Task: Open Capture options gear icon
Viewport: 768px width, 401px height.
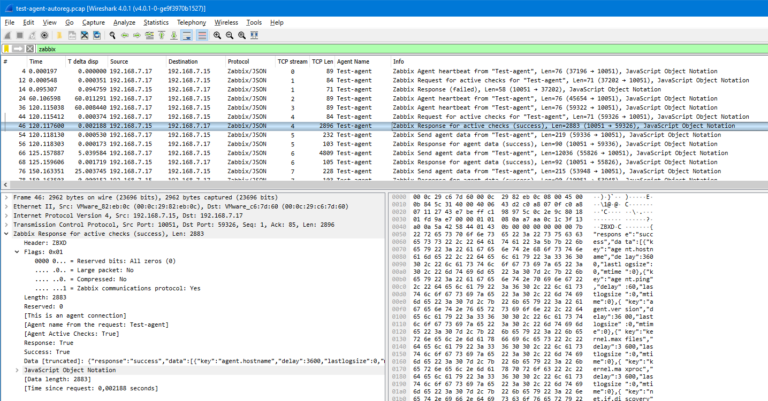Action: click(x=45, y=35)
